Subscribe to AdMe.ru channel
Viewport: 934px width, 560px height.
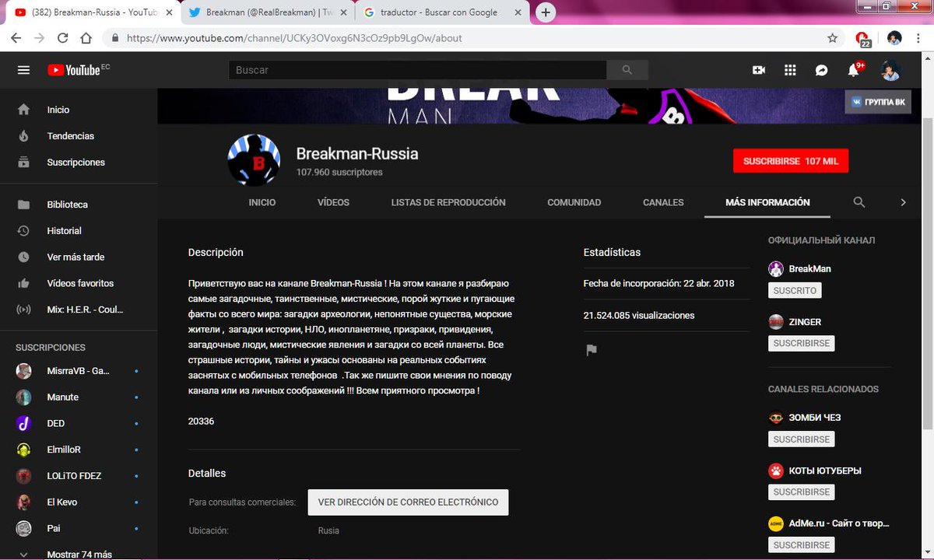point(802,545)
